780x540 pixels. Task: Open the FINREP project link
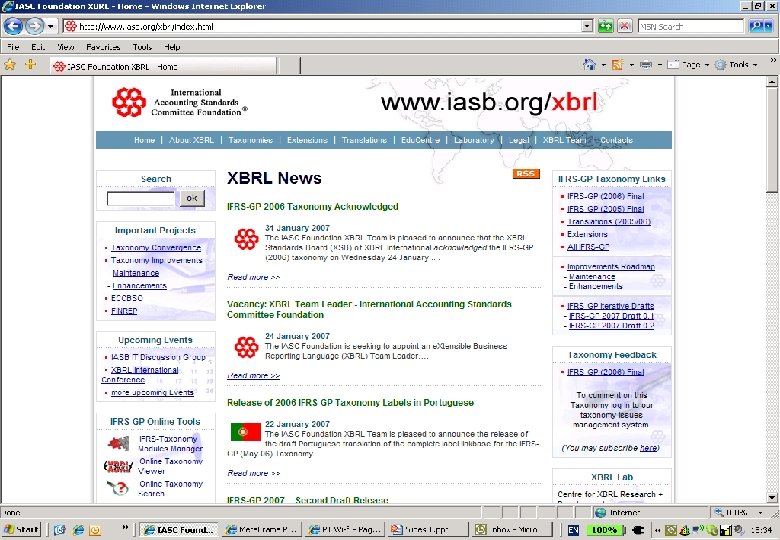[124, 311]
